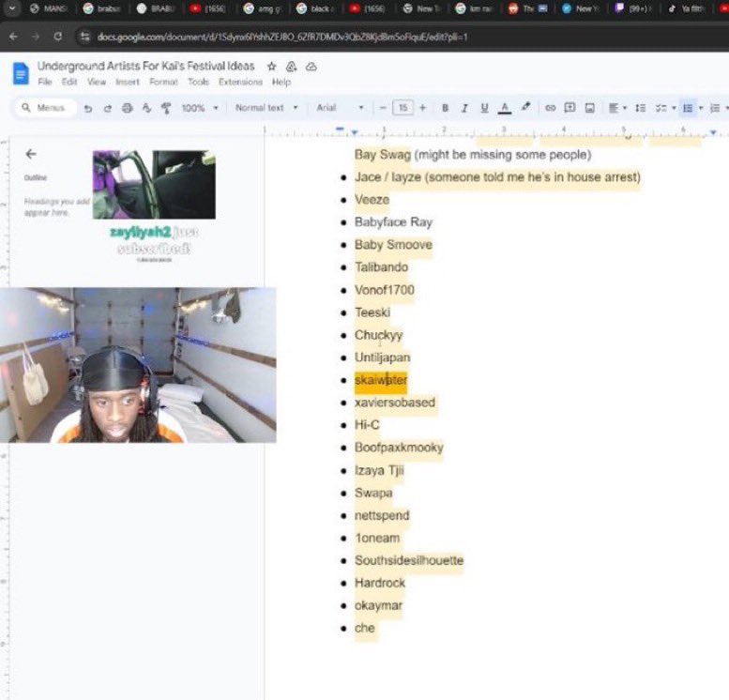Click the right indent marker on ruler
The image size is (729, 700).
[x=713, y=133]
